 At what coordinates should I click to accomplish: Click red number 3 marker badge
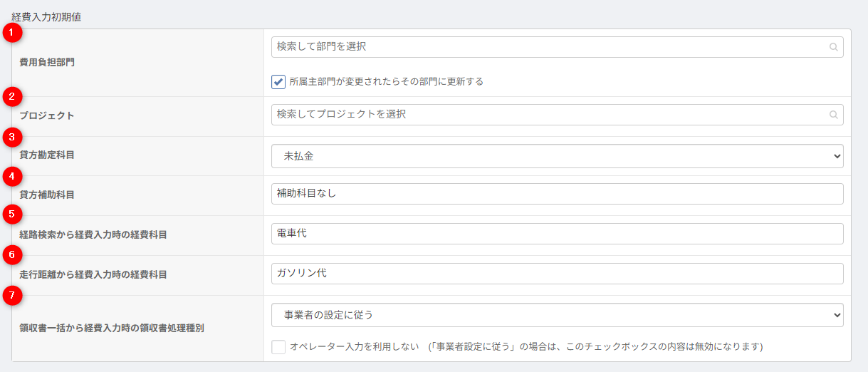coord(12,136)
